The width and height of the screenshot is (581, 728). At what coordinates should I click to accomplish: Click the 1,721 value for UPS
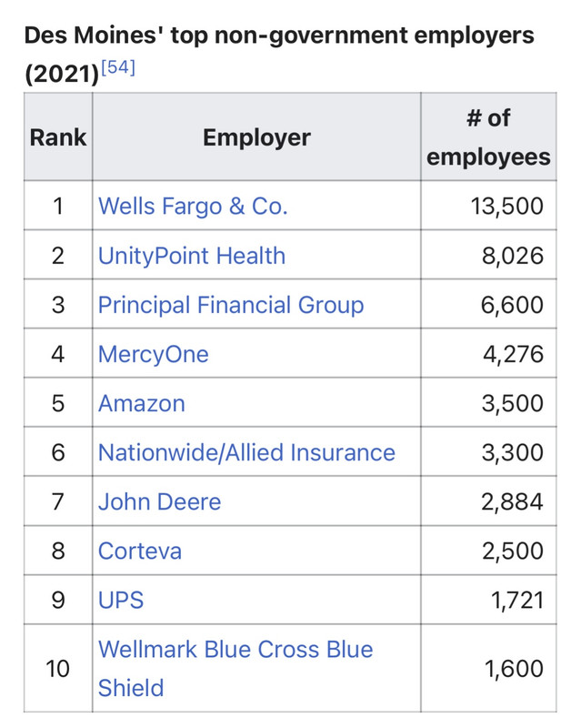[517, 601]
